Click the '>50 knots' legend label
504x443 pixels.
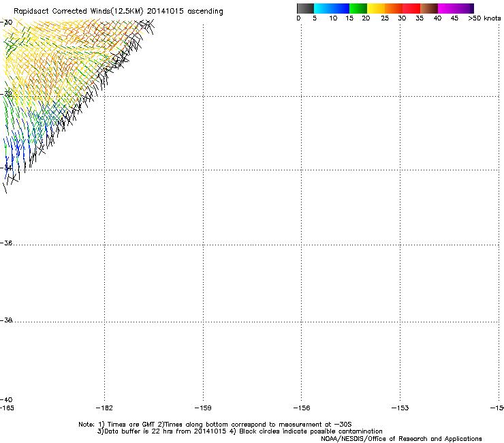pyautogui.click(x=484, y=18)
